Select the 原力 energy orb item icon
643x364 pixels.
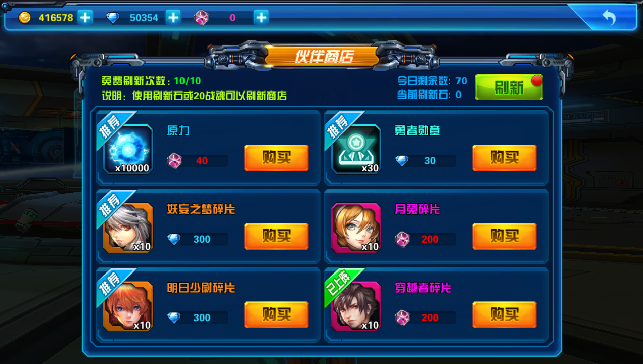128,150
